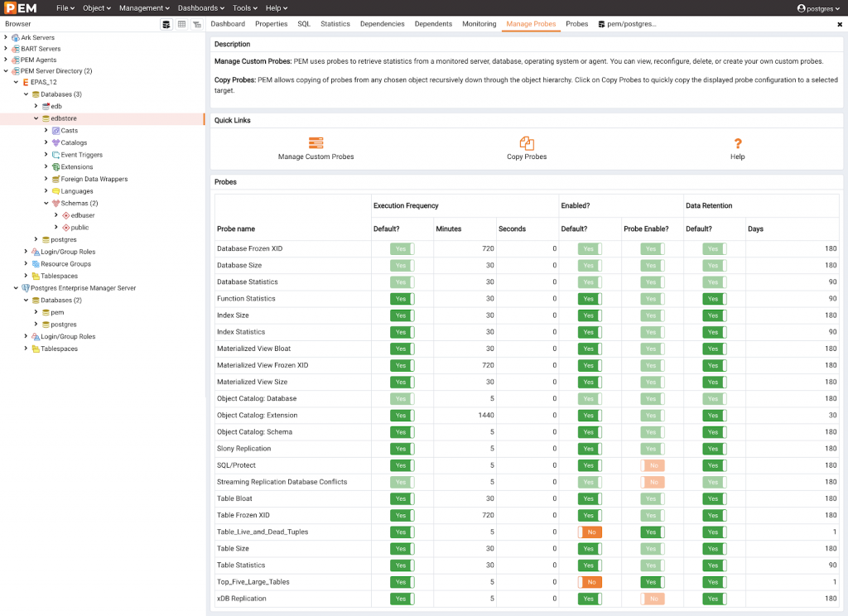
Task: Select the Event Triggers node icon
Action: (x=55, y=155)
